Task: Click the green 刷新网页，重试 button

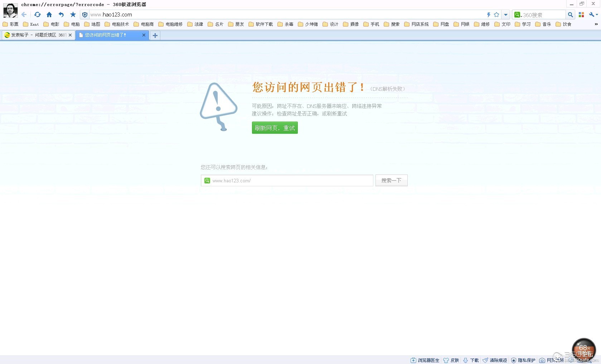Action: (275, 128)
